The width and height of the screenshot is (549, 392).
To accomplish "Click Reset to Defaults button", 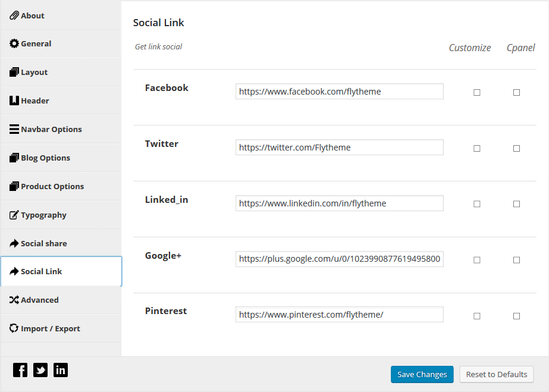I will 497,375.
